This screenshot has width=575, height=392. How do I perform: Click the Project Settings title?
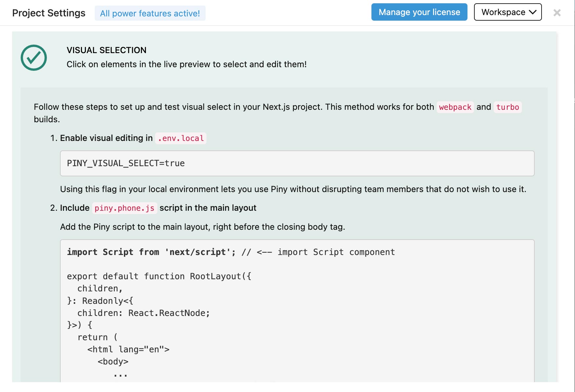click(x=49, y=13)
